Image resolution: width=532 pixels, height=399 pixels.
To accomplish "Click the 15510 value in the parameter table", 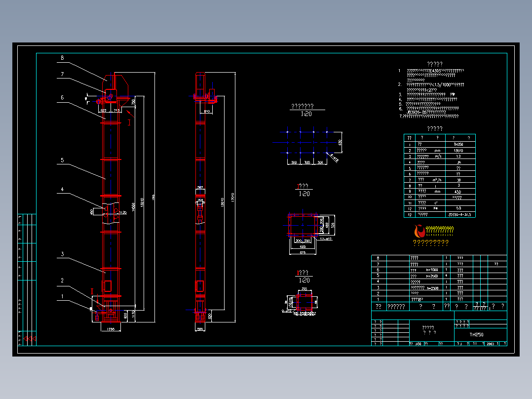I will click(x=458, y=151).
